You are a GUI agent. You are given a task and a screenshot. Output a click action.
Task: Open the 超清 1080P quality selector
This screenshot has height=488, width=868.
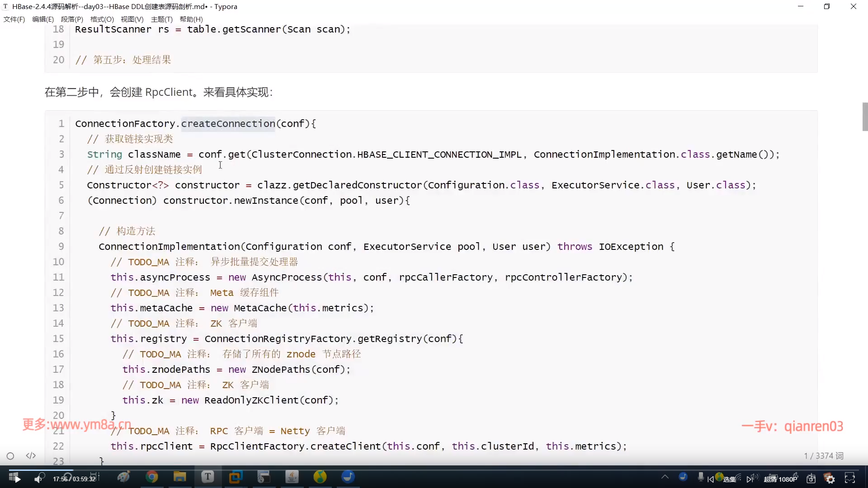pos(780,479)
